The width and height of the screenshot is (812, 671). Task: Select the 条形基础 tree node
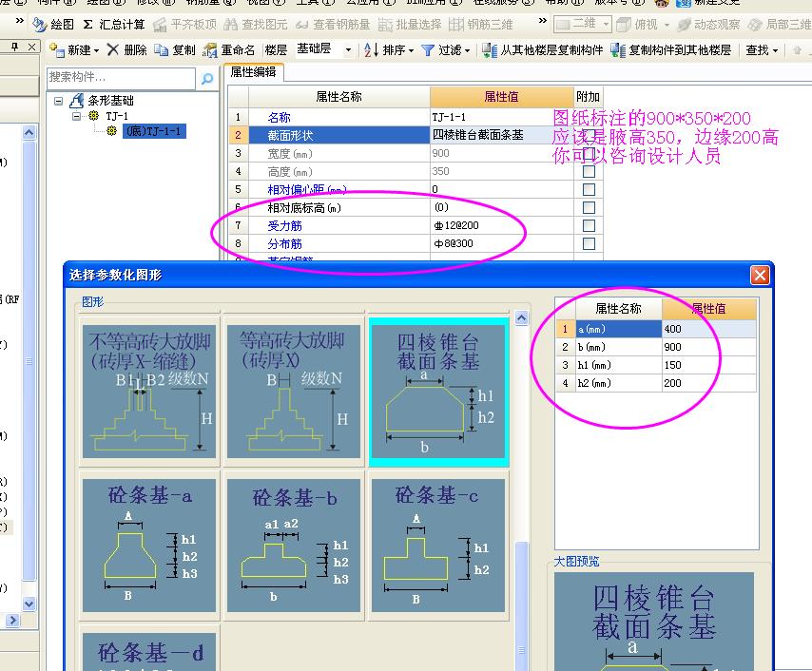point(111,101)
